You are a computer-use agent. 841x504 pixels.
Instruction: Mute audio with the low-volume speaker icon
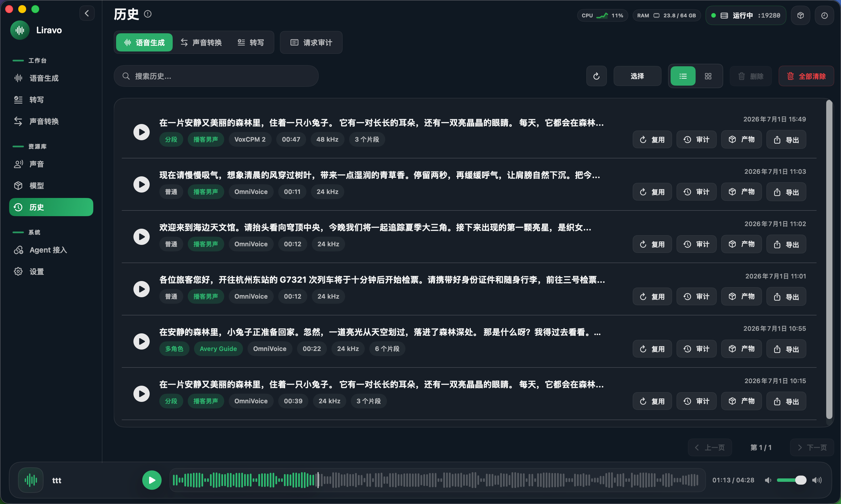point(768,480)
